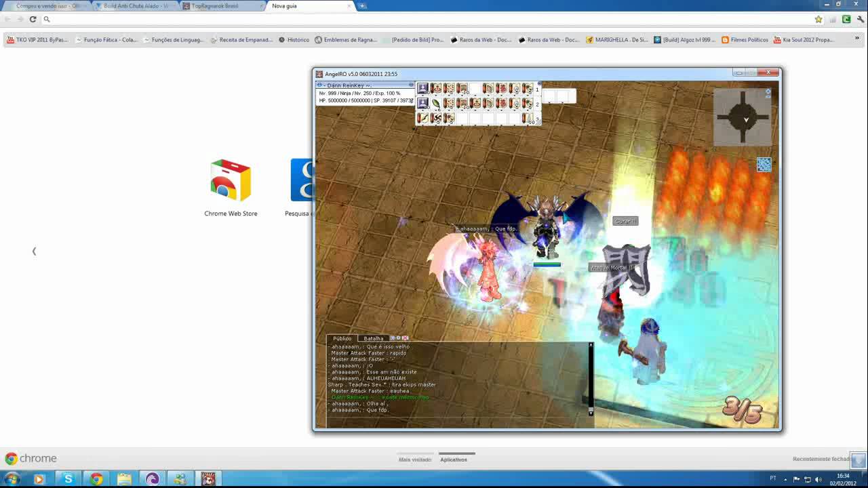
Task: Open the Função Fática bookmark
Action: pyautogui.click(x=106, y=40)
